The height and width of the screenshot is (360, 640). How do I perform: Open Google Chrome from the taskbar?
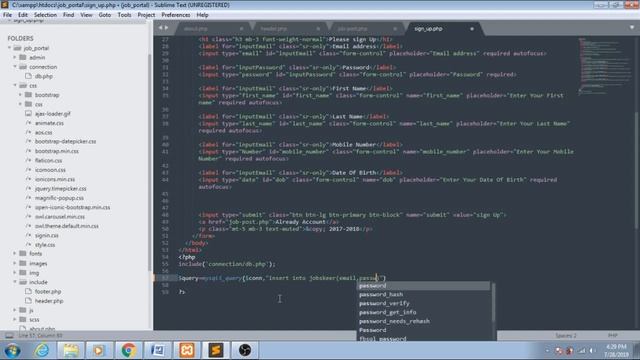[x=128, y=350]
